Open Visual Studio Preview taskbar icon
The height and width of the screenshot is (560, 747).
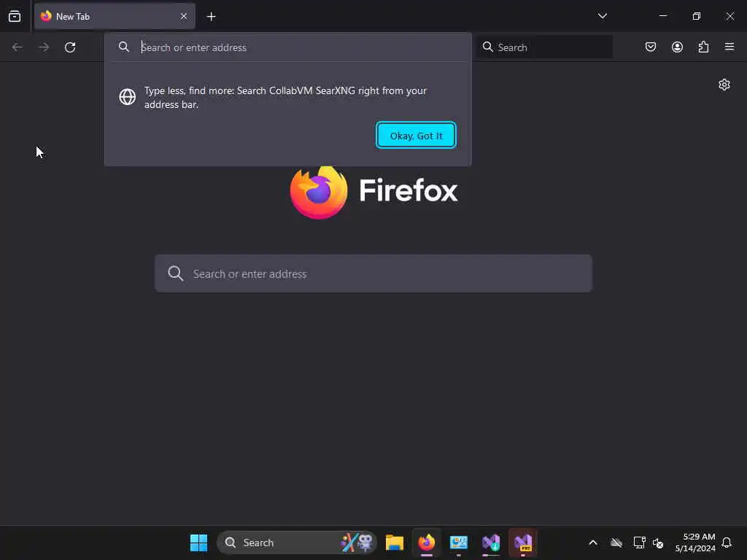click(523, 542)
